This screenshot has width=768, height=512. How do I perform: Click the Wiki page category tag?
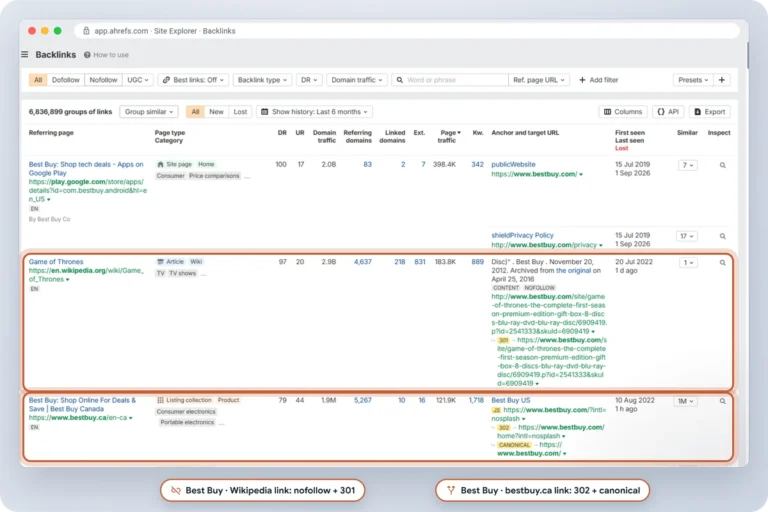[x=196, y=262]
